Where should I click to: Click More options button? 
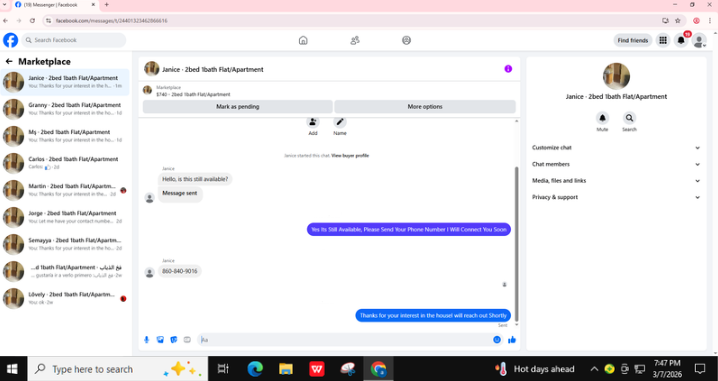(x=425, y=106)
